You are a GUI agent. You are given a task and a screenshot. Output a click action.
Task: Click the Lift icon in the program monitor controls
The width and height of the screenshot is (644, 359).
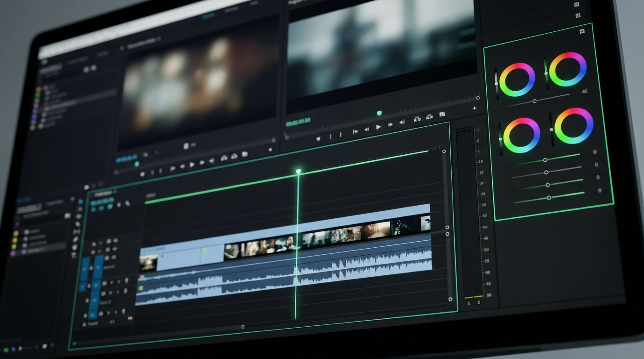tap(417, 120)
